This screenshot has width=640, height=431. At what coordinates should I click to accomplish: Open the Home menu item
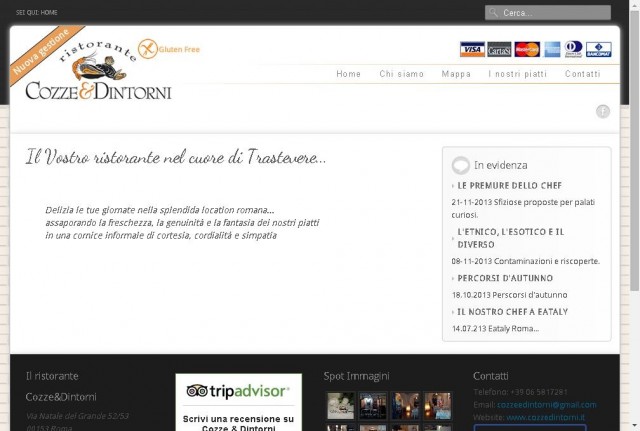(349, 74)
